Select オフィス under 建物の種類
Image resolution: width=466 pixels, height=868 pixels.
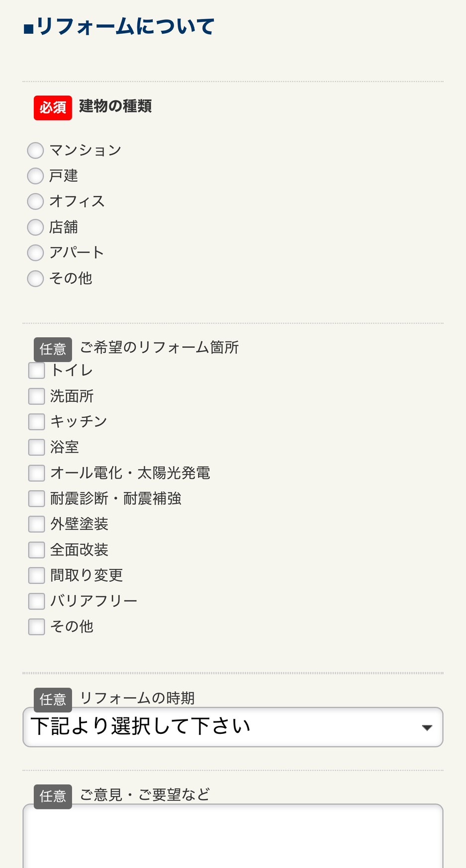[35, 201]
